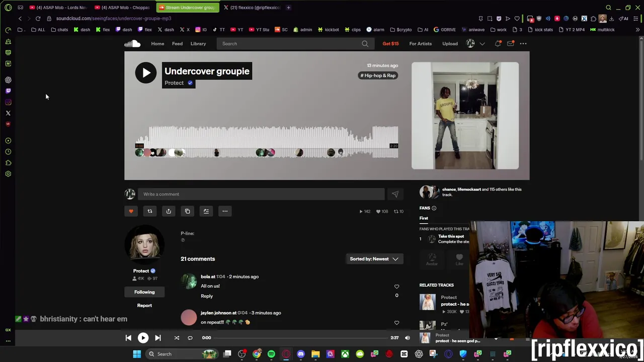Select the First tab under Fans
This screenshot has height=362, width=644.
click(x=424, y=218)
